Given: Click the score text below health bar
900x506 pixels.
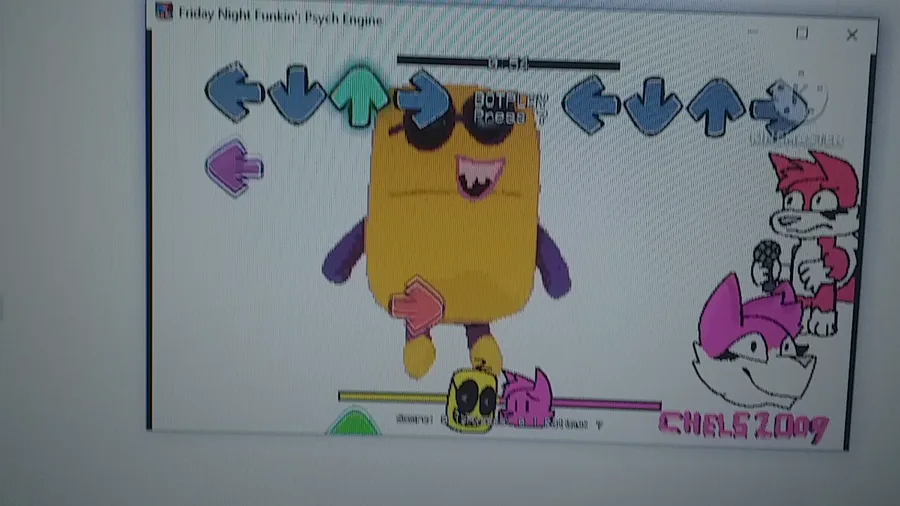Looking at the screenshot, I should point(499,422).
